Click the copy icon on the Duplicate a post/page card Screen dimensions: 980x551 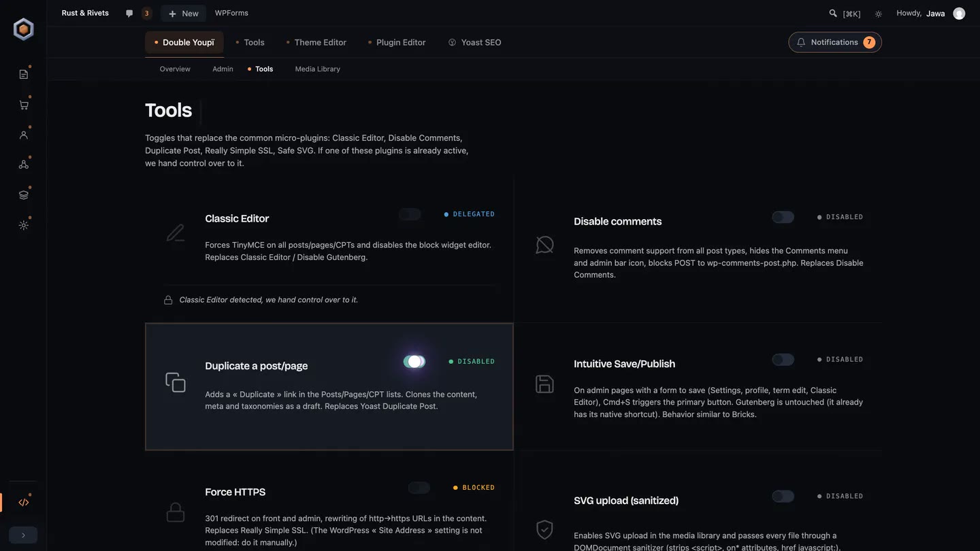(x=176, y=382)
